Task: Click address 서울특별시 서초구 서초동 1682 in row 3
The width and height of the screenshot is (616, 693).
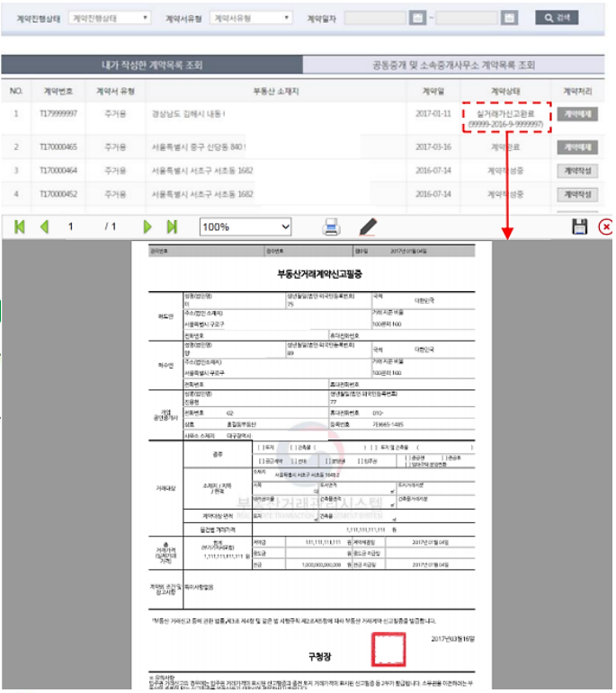Action: coord(202,171)
